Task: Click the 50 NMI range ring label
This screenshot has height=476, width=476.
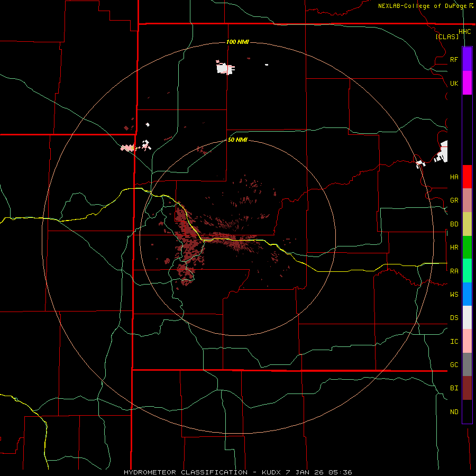Action: [237, 140]
